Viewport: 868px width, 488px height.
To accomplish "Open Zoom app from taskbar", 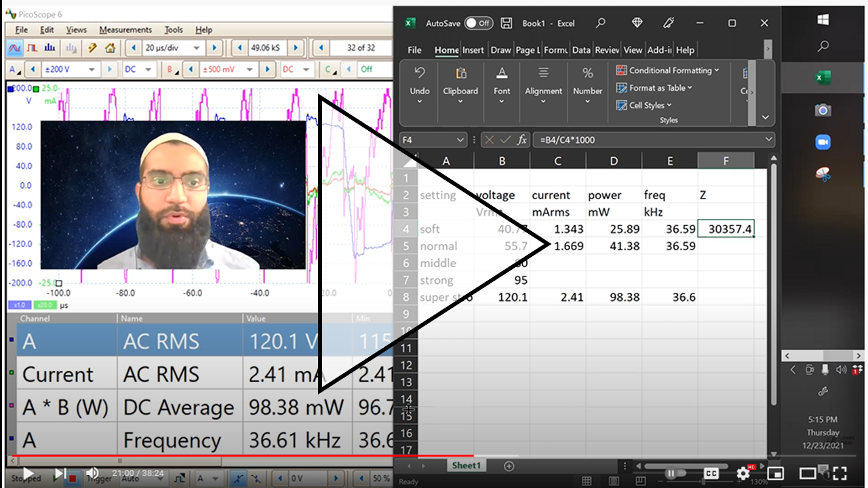I will coord(823,142).
